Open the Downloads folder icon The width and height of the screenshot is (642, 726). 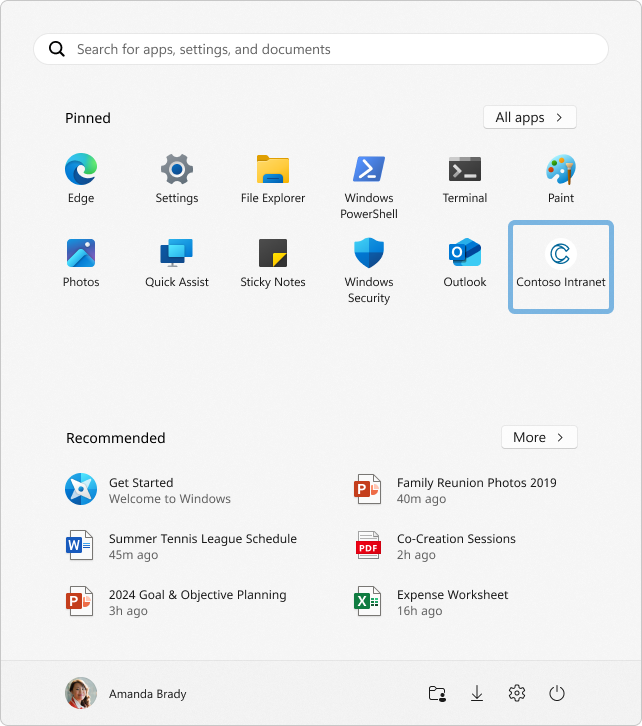click(477, 693)
